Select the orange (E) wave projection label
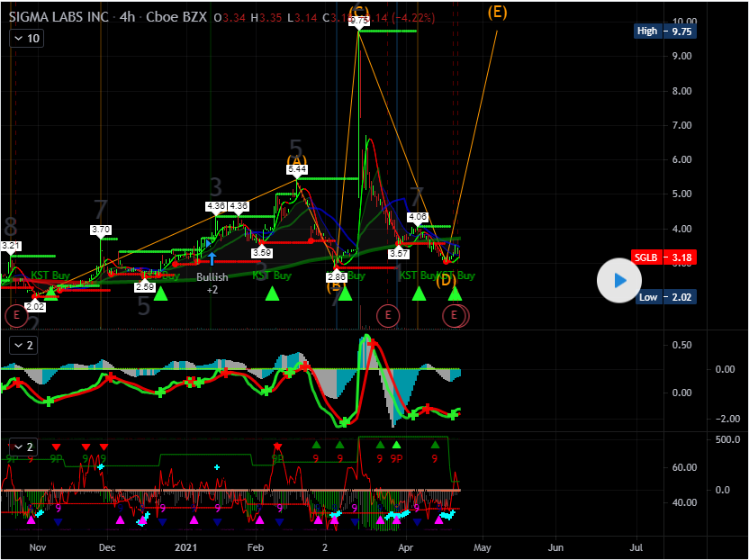749x560 pixels. pos(497,12)
